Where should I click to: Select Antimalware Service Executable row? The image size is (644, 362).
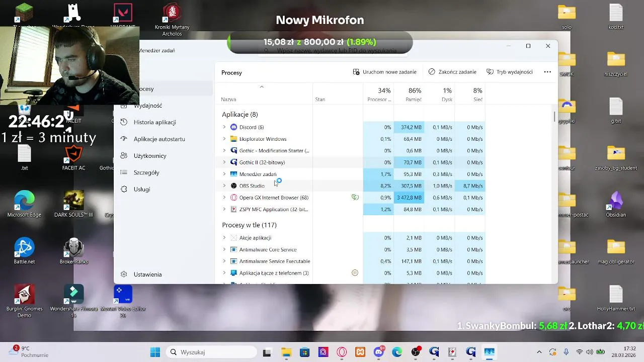point(351,261)
